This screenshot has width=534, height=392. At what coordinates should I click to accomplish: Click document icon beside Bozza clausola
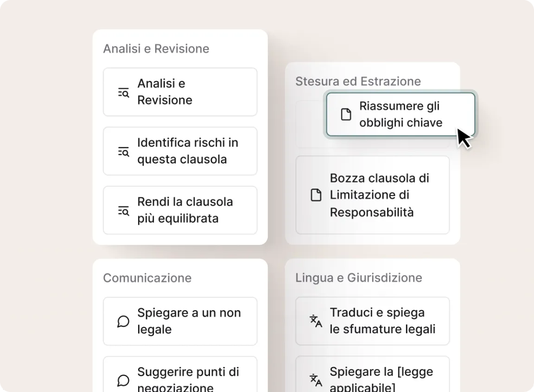[x=316, y=195]
